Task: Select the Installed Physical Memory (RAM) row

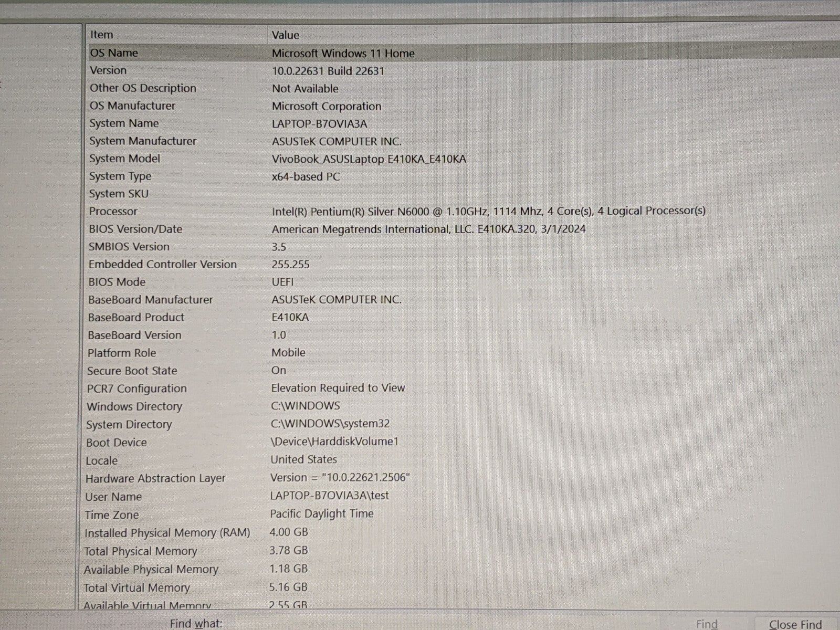Action: tap(167, 533)
